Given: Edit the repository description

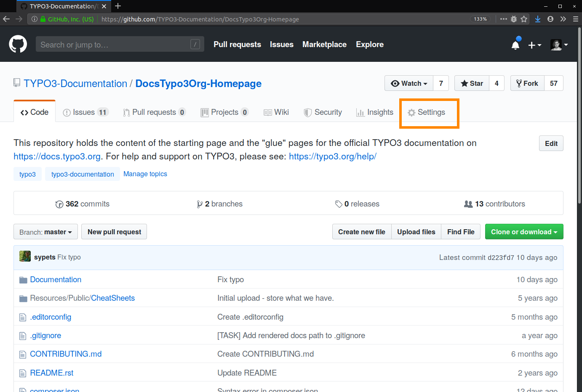Looking at the screenshot, I should [551, 143].
